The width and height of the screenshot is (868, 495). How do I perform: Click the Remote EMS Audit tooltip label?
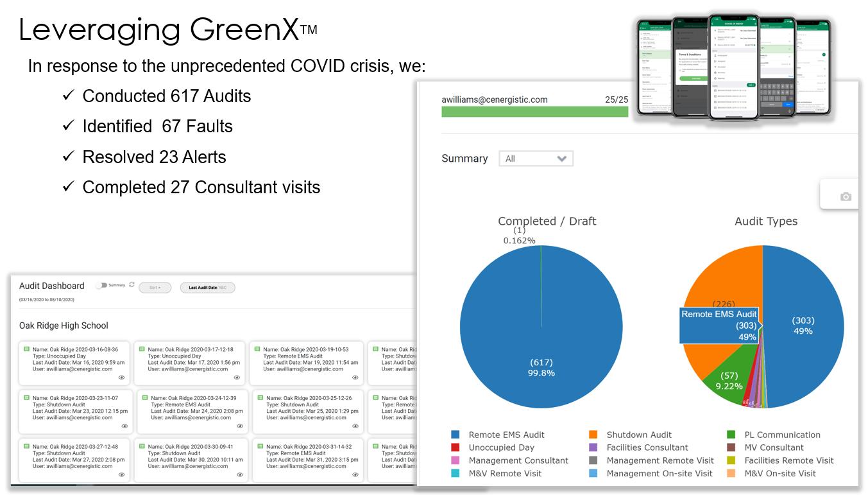point(719,314)
